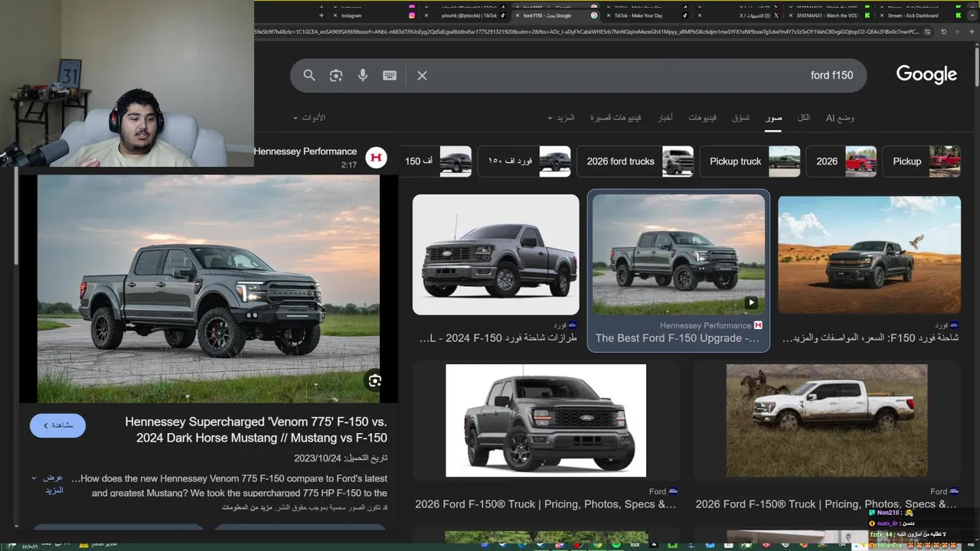Click the Hennessey red H logo
Image resolution: width=980 pixels, height=551 pixels.
pyautogui.click(x=376, y=158)
